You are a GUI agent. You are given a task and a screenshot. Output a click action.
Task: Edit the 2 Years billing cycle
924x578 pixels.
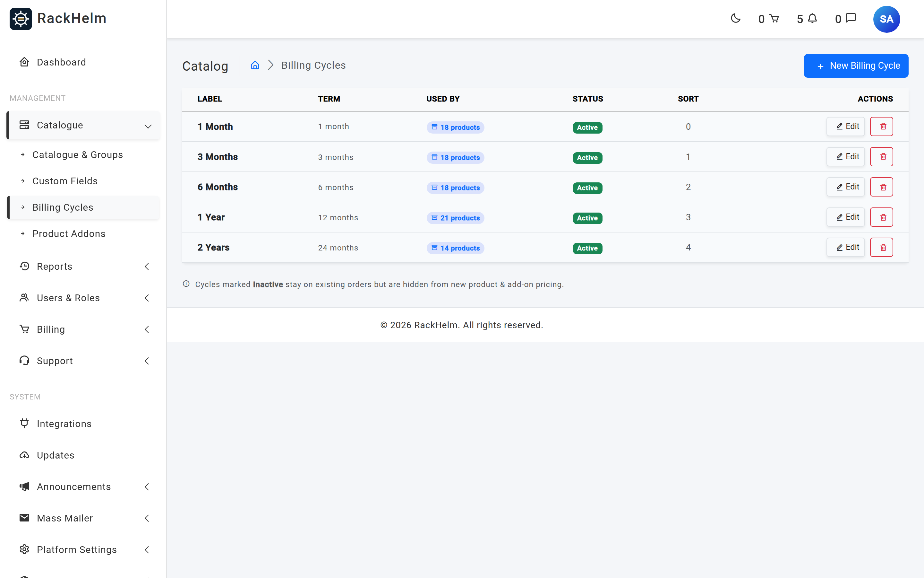[845, 247]
